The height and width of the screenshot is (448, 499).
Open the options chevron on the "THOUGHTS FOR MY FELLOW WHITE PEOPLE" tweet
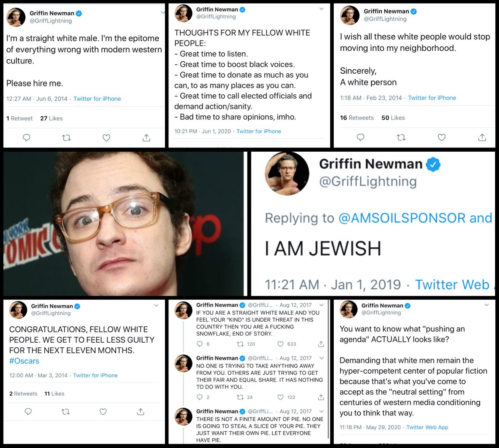click(321, 9)
